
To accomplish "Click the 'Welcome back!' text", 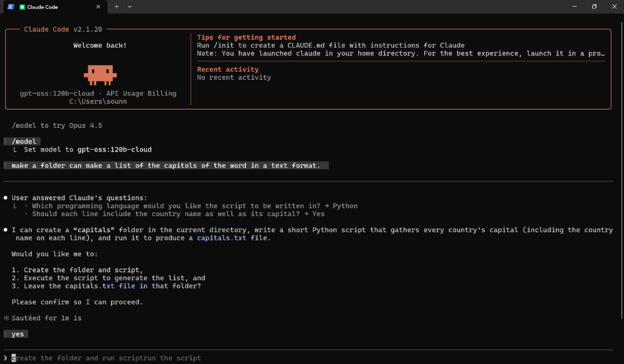I will click(x=100, y=45).
